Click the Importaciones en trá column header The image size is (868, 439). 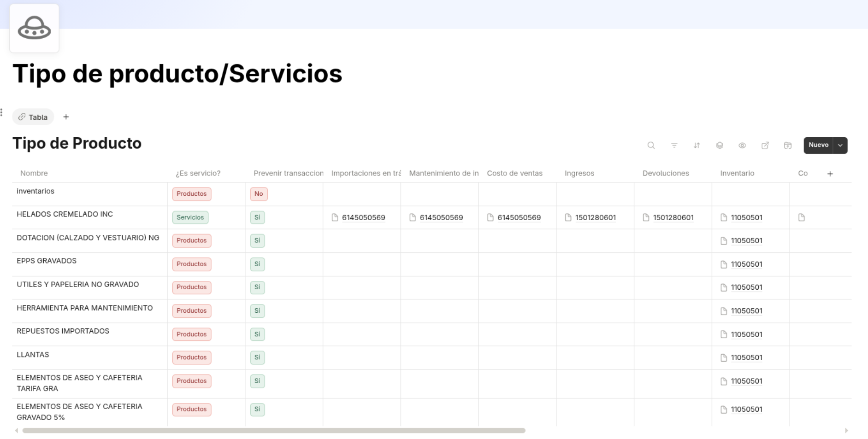tap(366, 173)
